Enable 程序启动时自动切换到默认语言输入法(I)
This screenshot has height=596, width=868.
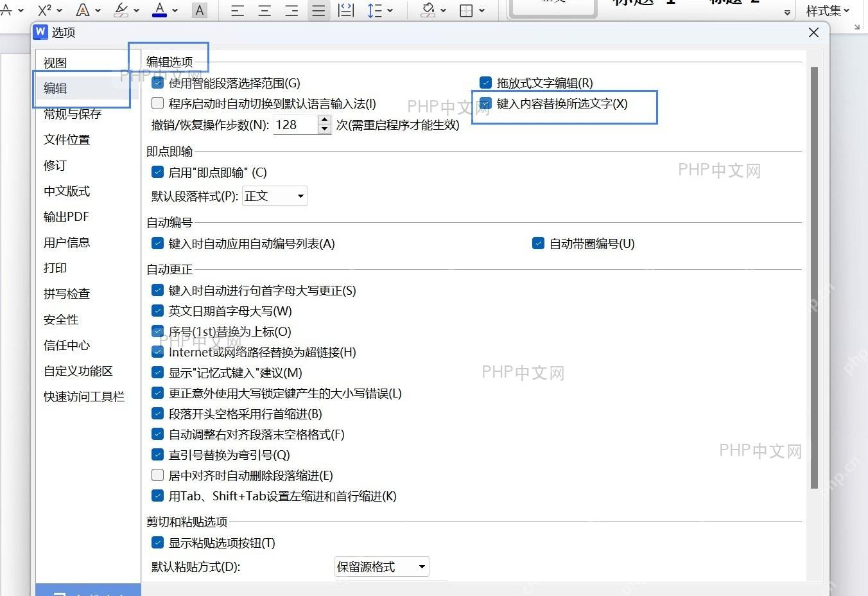coord(157,103)
